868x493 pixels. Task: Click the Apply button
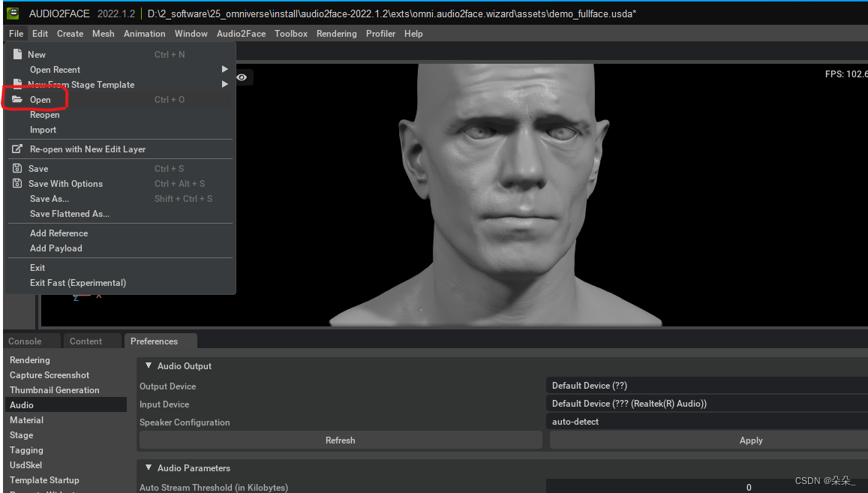[x=708, y=440]
